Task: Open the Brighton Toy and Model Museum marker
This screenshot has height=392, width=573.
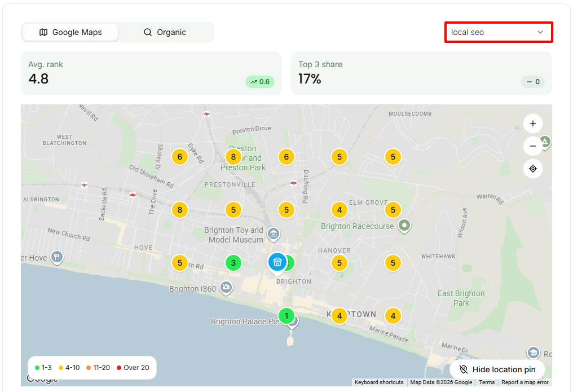Action: (274, 234)
